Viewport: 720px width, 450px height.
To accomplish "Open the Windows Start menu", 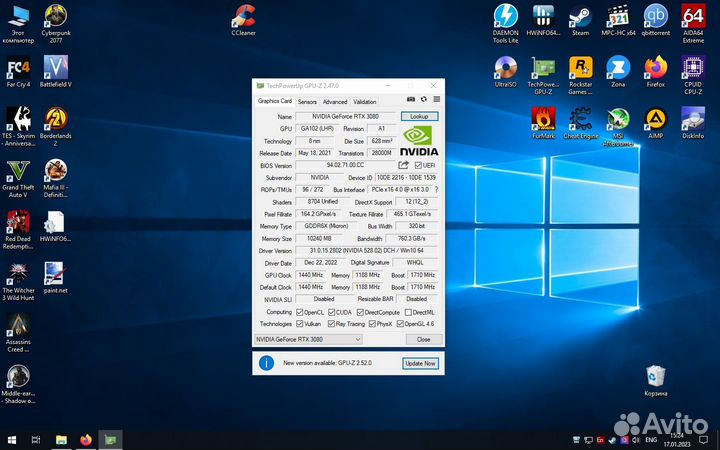I will pyautogui.click(x=12, y=440).
